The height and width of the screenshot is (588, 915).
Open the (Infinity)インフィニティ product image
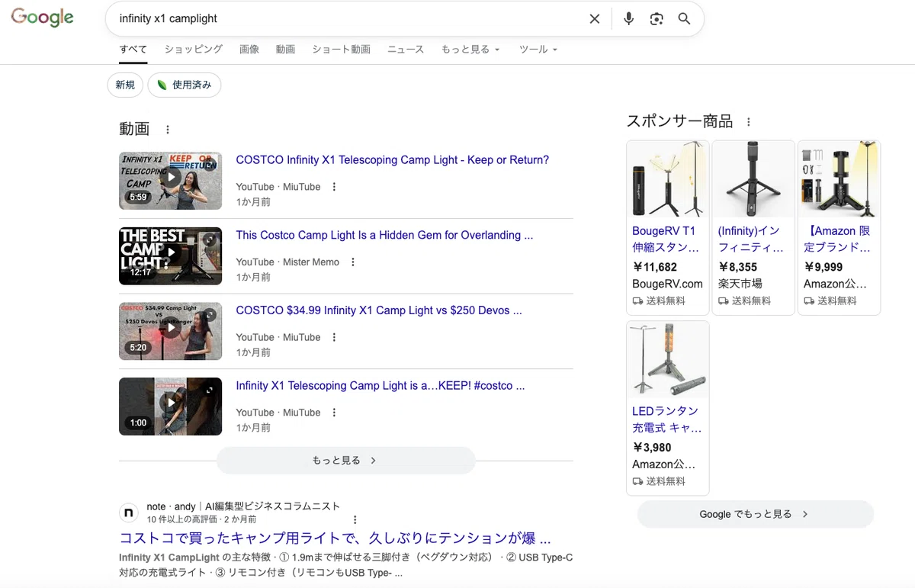[753, 179]
